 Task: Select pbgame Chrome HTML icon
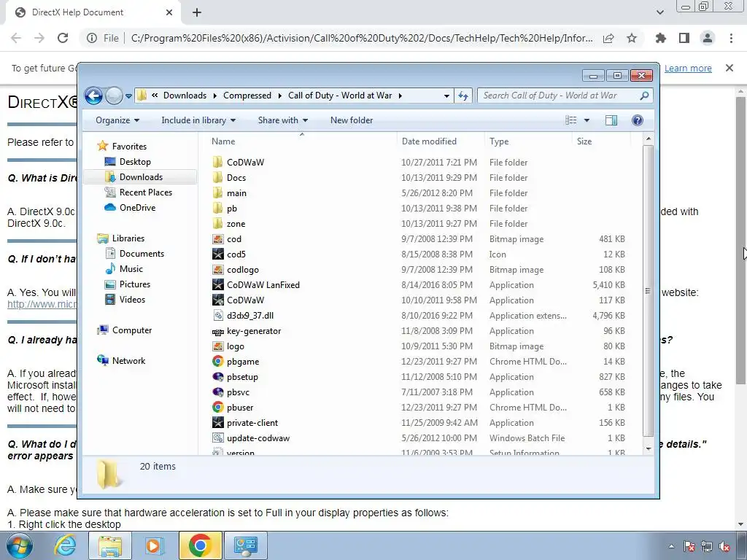[217, 362]
